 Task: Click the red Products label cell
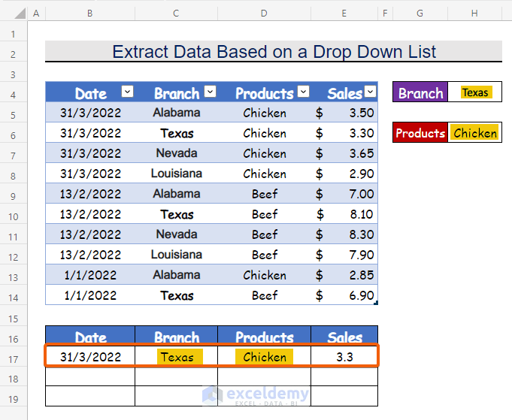coord(420,133)
